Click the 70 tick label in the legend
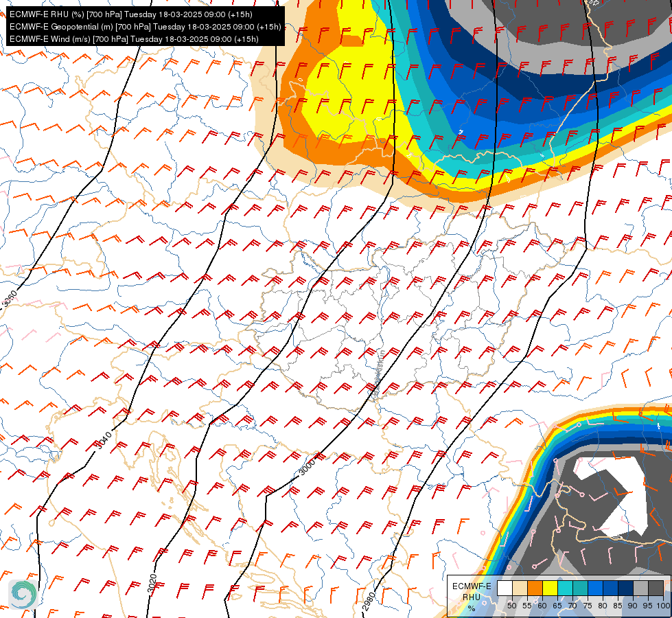 tap(572, 606)
